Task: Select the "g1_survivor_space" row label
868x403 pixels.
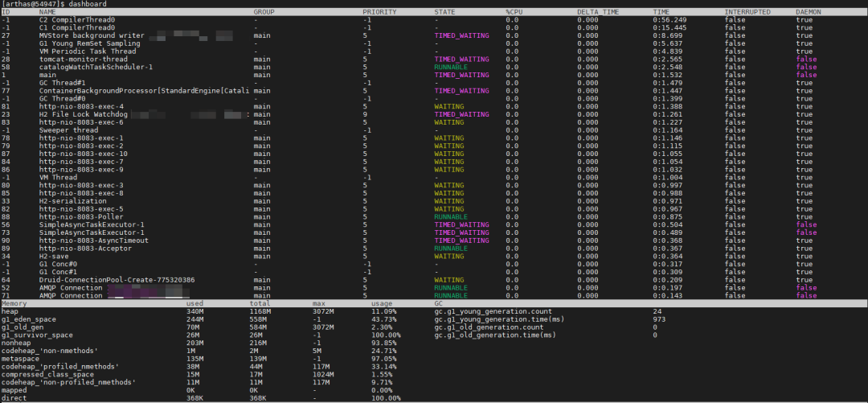Action: click(x=37, y=335)
